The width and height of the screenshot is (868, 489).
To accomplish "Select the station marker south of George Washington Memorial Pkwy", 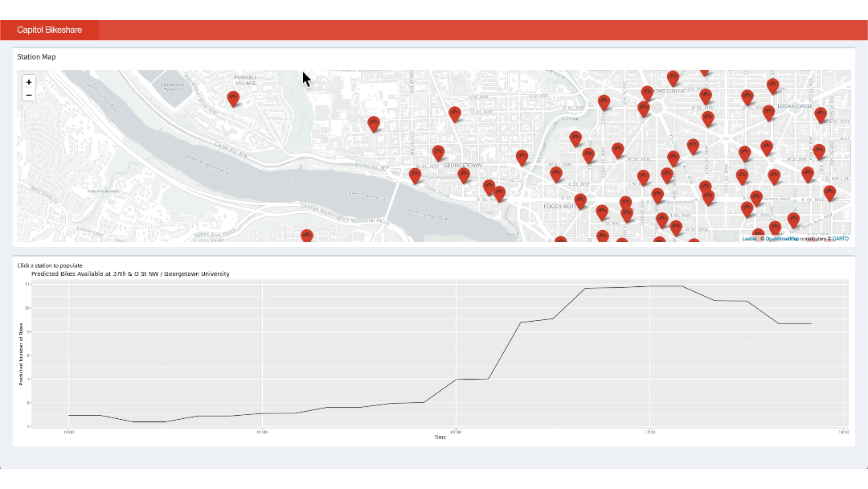I will [306, 236].
